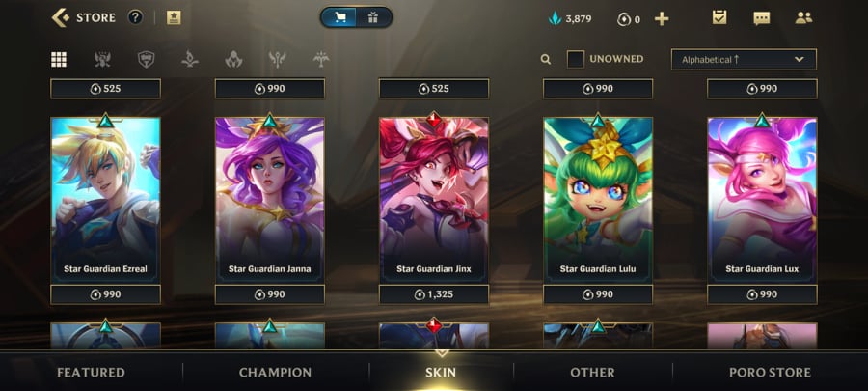Screen dimensions: 868x391
Task: Tick the Unowned checkbox
Action: (x=575, y=59)
